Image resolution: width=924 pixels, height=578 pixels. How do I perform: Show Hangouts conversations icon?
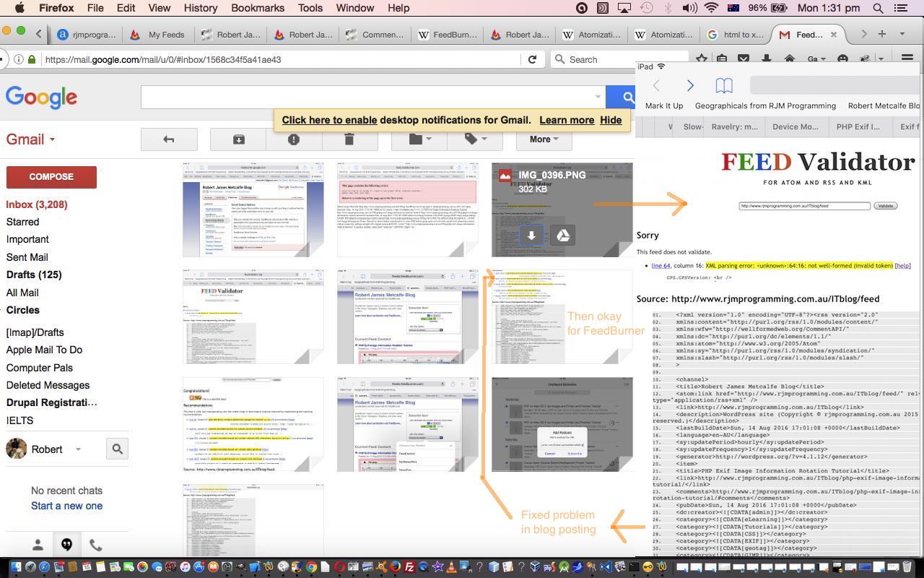[x=66, y=545]
